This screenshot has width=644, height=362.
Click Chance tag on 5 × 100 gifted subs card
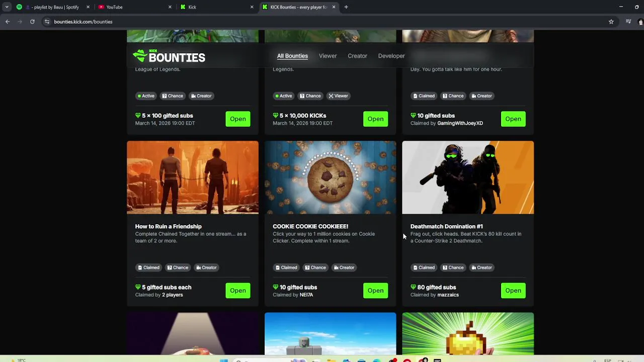tap(172, 96)
